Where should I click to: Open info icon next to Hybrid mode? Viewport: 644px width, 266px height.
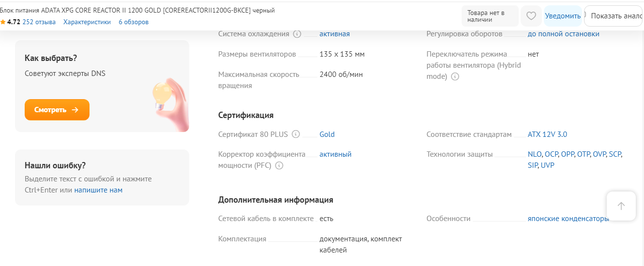(455, 76)
